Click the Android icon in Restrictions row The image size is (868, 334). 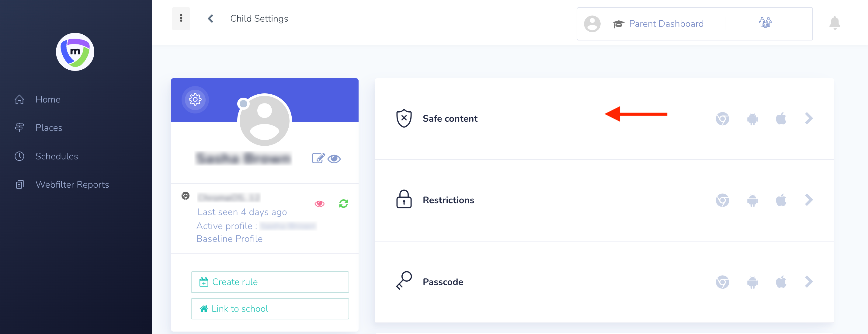point(752,200)
